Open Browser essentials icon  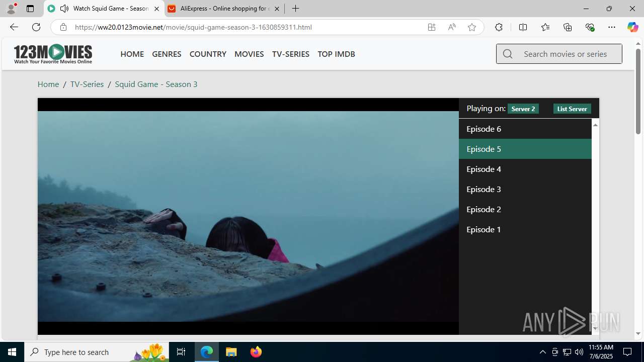[590, 27]
